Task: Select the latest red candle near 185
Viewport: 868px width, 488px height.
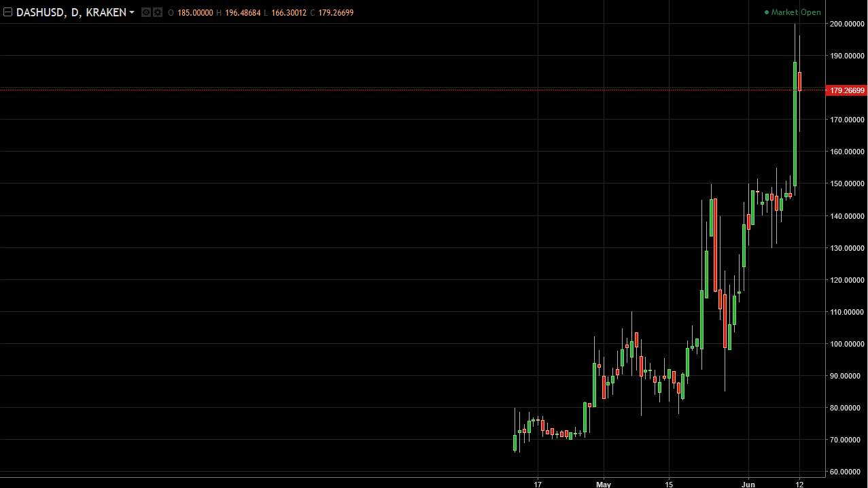Action: pos(800,82)
